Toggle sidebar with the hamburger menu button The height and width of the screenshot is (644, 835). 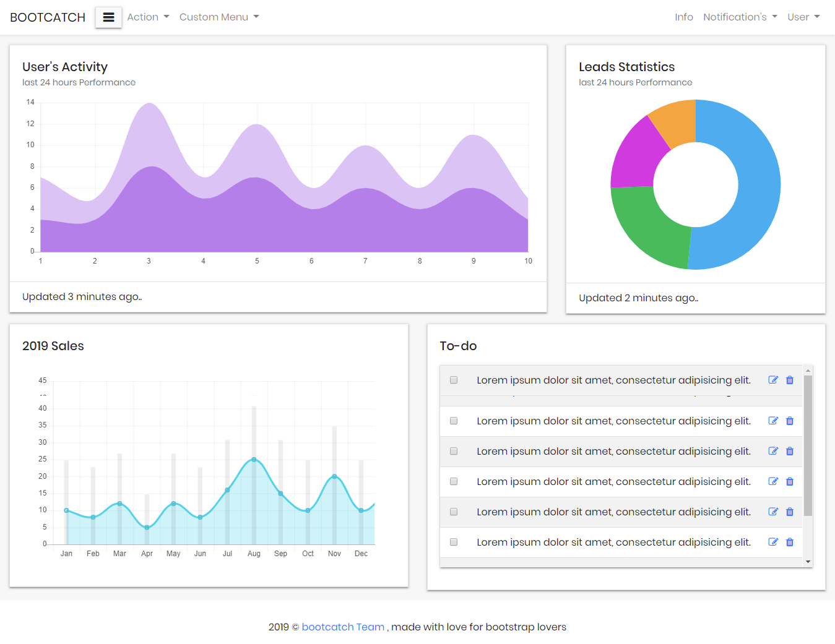coord(108,17)
